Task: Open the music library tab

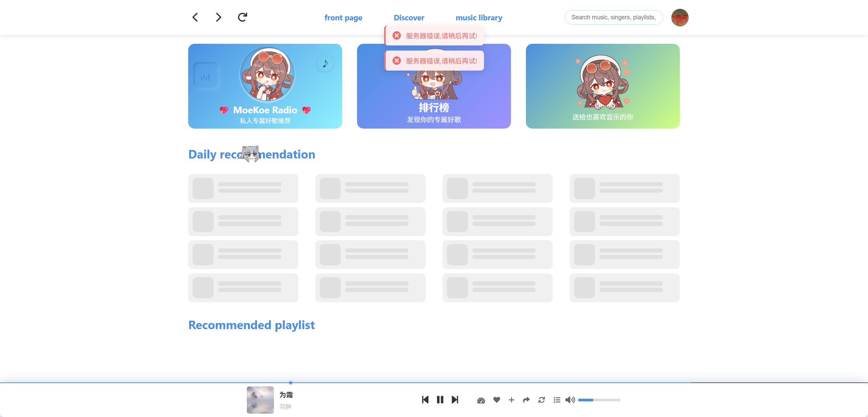Action: tap(479, 18)
